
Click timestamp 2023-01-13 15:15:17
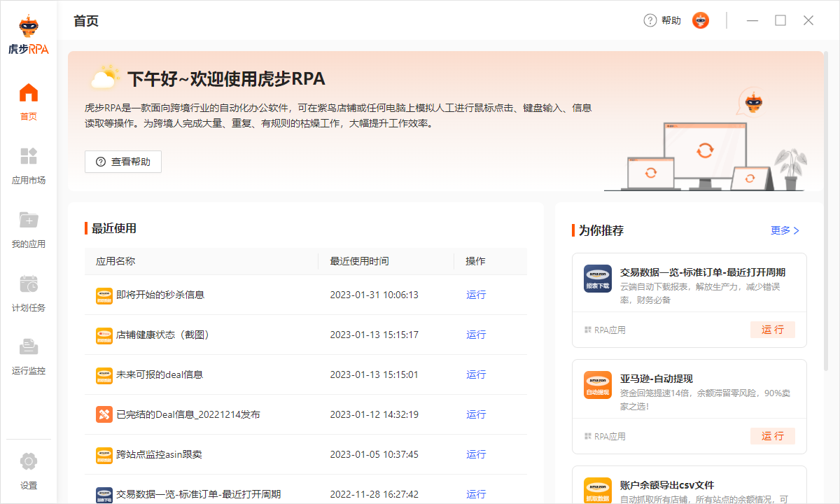pyautogui.click(x=374, y=335)
